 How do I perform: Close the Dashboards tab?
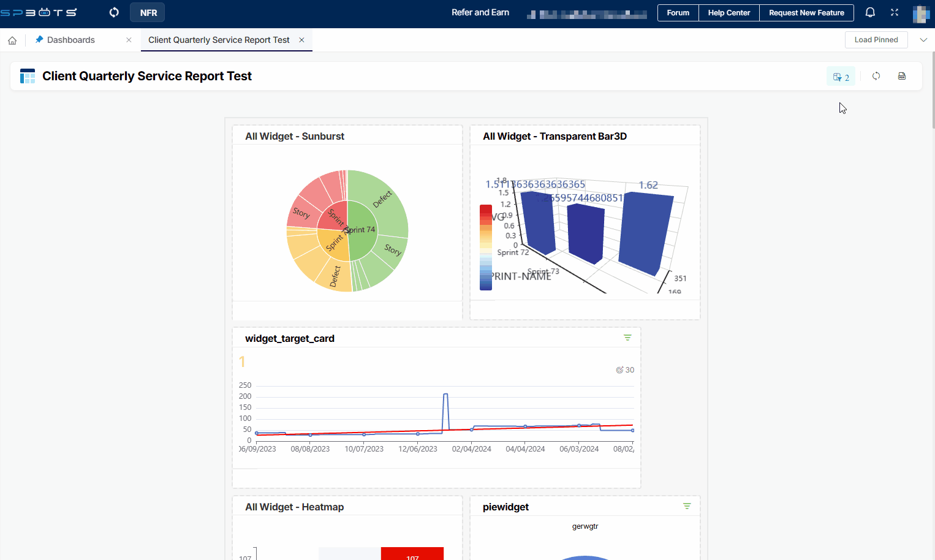coord(129,40)
